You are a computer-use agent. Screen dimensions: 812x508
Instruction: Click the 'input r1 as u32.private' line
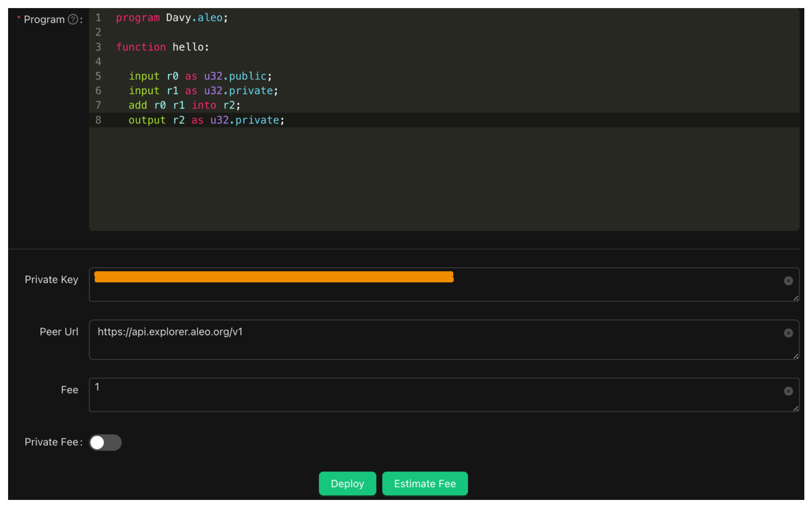[x=203, y=91]
